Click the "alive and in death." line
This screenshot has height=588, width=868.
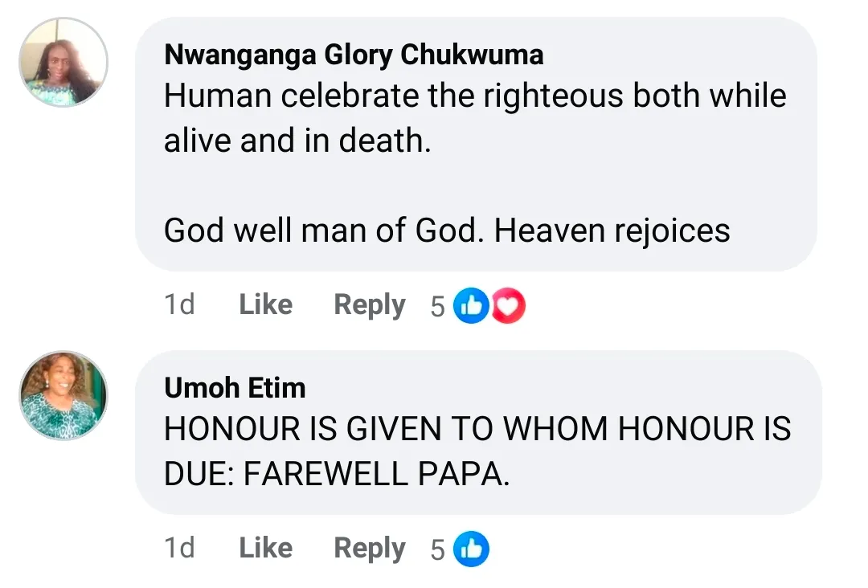(293, 141)
